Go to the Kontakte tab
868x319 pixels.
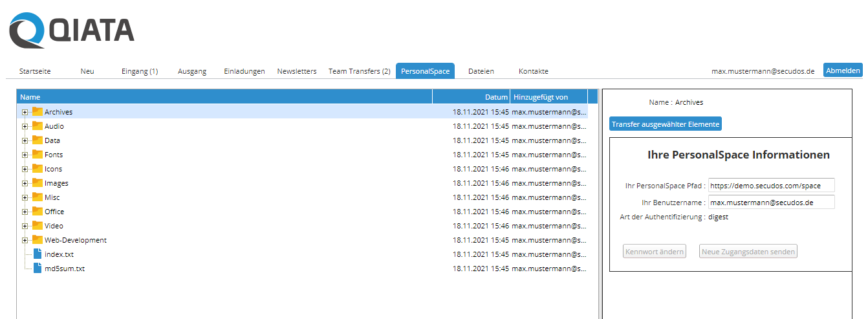coord(533,71)
